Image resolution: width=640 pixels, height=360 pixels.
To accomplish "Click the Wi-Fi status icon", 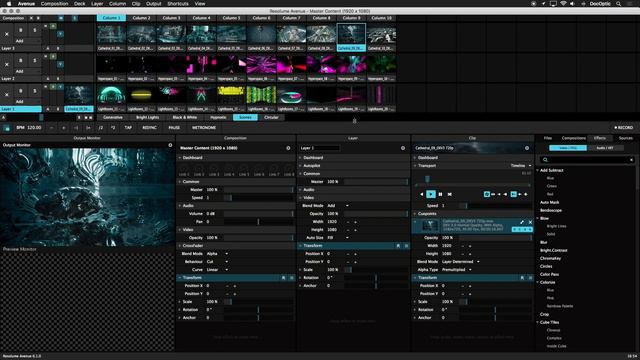I will tap(563, 4).
